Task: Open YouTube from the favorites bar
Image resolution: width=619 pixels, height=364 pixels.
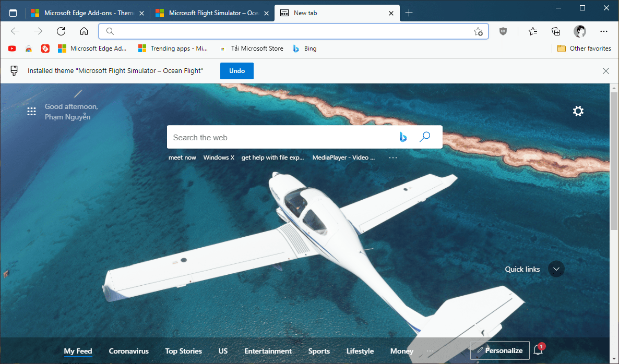Action: [11, 48]
